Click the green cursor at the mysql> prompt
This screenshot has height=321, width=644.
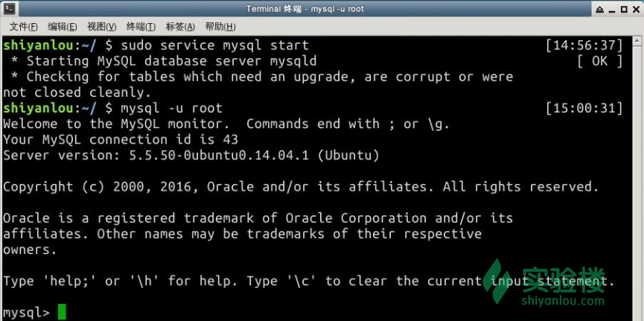tap(62, 312)
